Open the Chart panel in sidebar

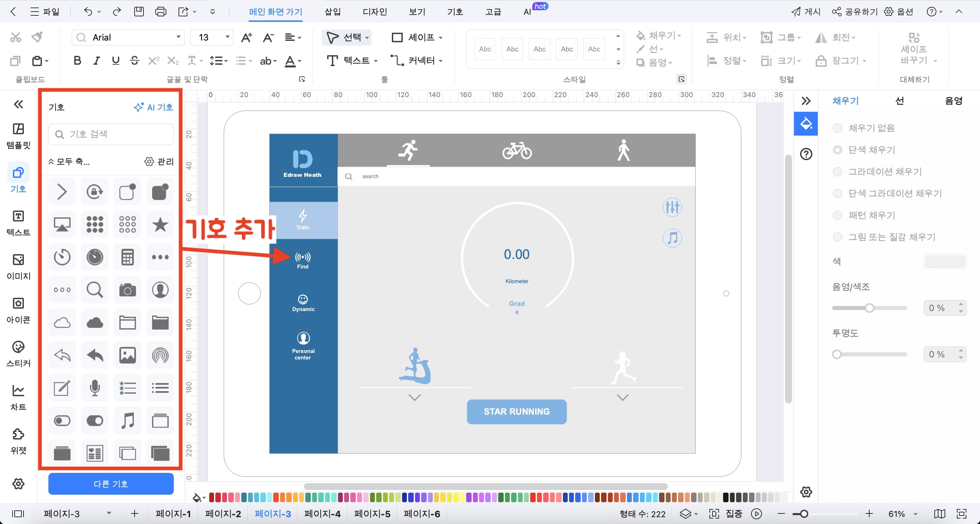(18, 397)
